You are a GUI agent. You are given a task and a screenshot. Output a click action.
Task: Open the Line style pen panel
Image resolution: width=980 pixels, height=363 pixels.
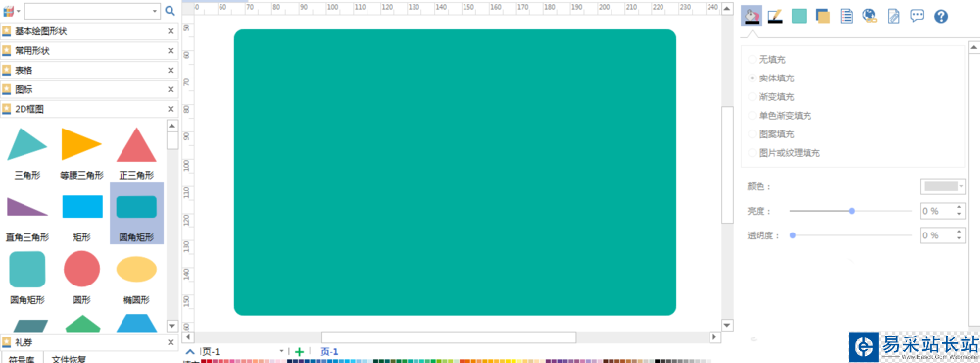pos(775,16)
